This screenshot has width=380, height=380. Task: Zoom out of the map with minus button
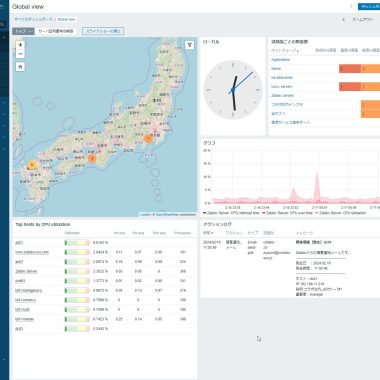[20, 54]
